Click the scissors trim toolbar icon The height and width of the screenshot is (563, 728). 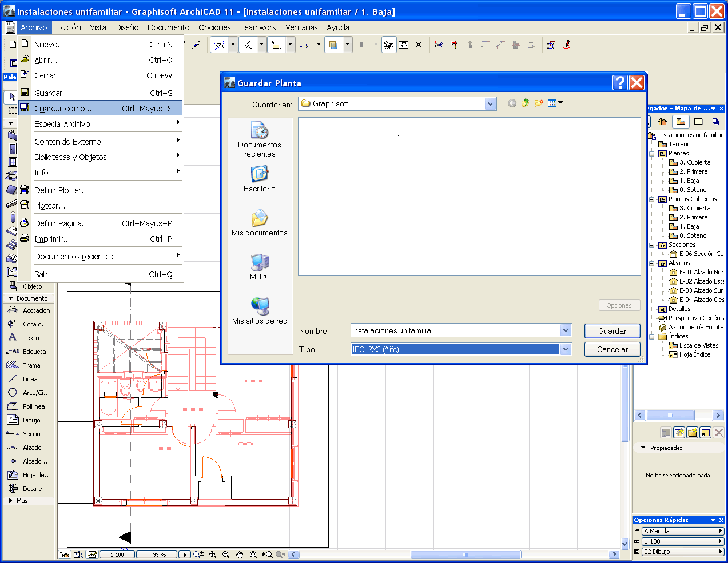[439, 45]
